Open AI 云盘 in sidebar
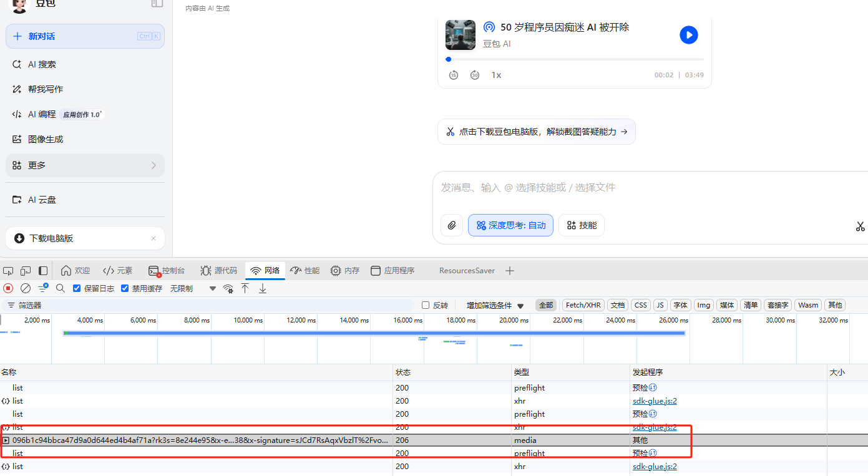The image size is (868, 476). (x=85, y=200)
